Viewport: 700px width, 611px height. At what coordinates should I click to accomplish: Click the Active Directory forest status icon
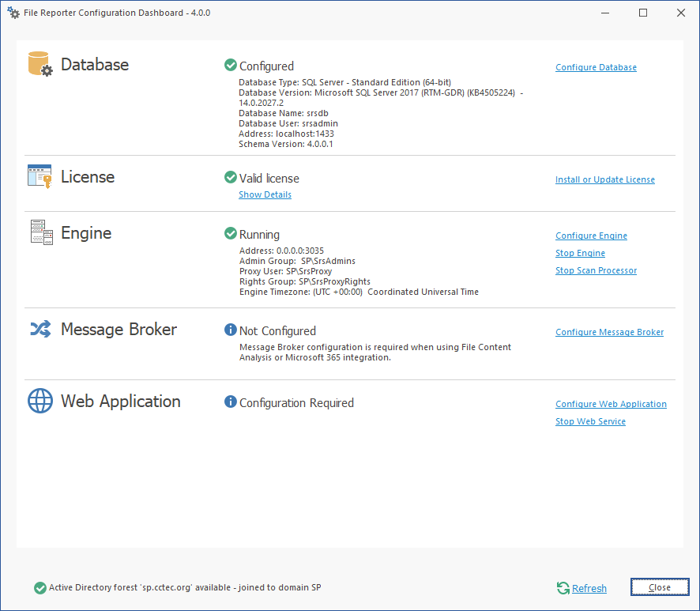click(x=40, y=587)
